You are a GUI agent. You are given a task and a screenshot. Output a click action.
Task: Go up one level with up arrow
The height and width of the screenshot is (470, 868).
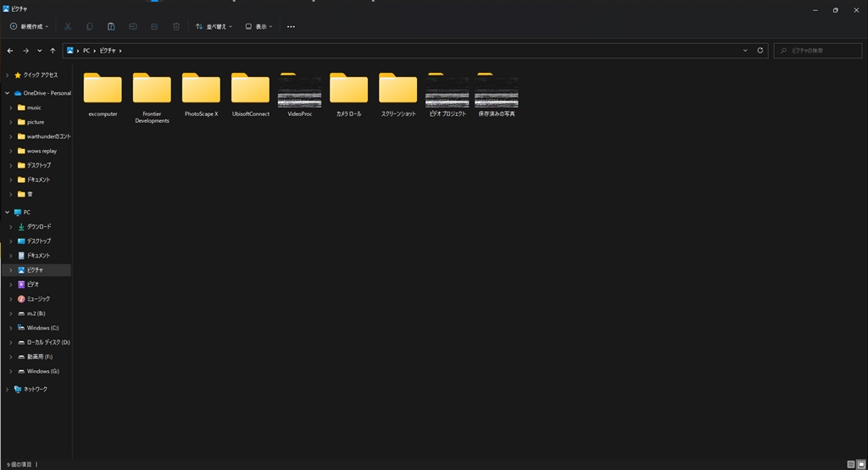(x=53, y=50)
